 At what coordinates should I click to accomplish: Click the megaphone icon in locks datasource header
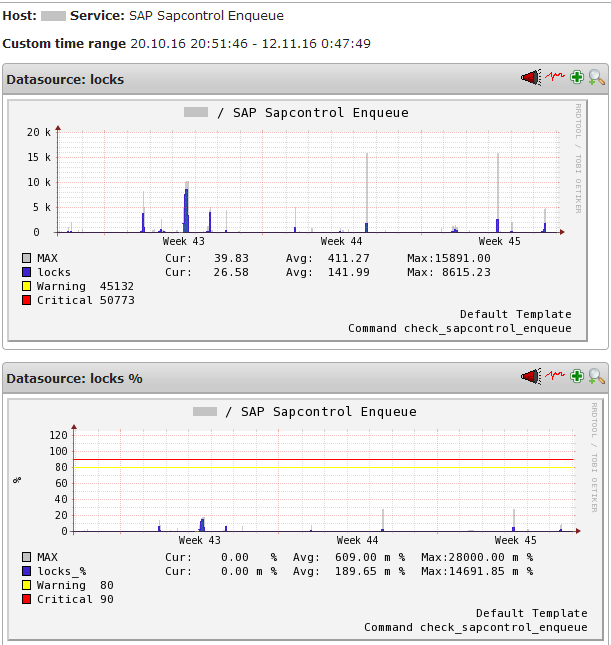pos(531,77)
